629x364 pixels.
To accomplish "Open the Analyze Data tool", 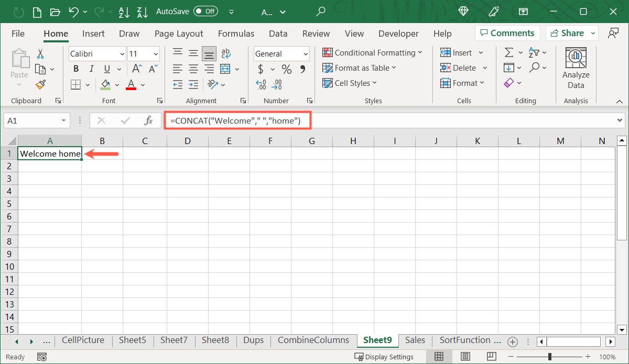I will coord(576,68).
